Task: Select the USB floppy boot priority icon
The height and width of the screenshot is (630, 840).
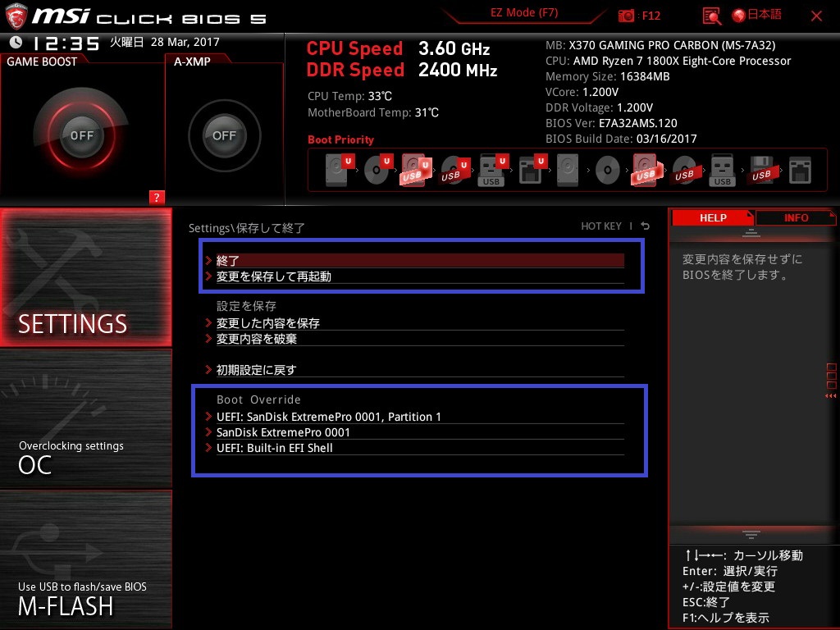Action: click(x=761, y=171)
